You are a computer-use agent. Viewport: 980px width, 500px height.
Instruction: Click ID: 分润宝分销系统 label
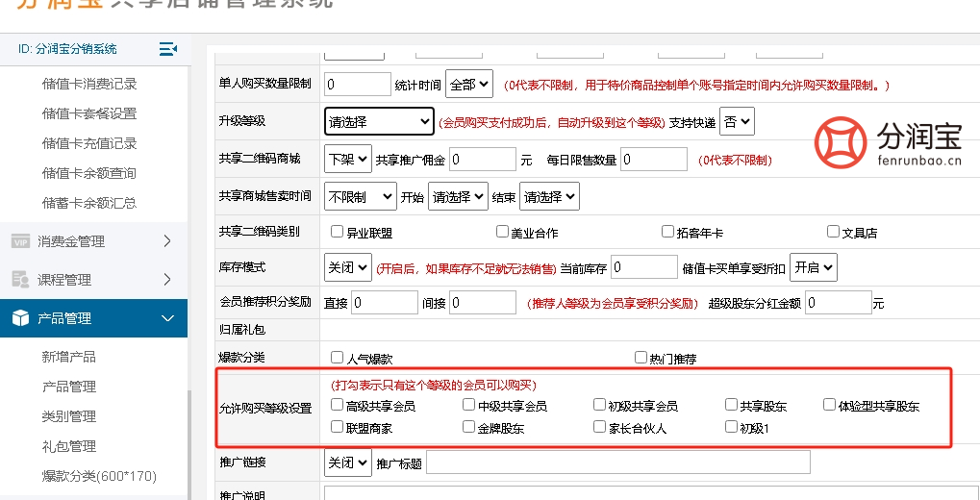point(67,49)
